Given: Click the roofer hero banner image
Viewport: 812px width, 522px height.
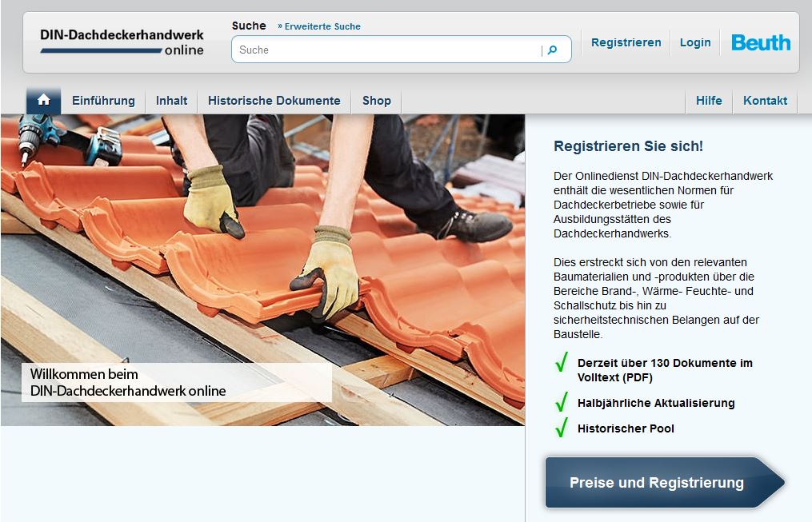Looking at the screenshot, I should point(262,270).
